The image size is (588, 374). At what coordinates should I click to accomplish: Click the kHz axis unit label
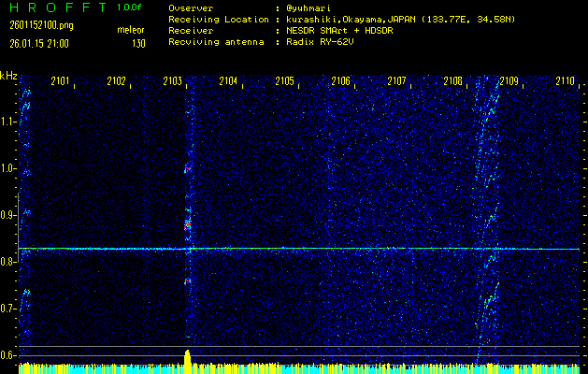pos(8,76)
